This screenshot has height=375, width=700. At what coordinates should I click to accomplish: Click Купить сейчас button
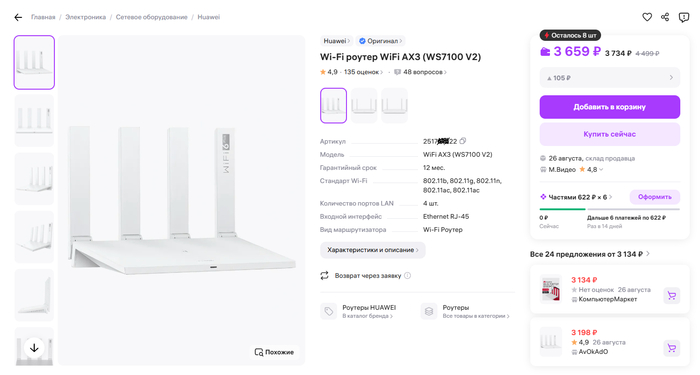point(609,134)
